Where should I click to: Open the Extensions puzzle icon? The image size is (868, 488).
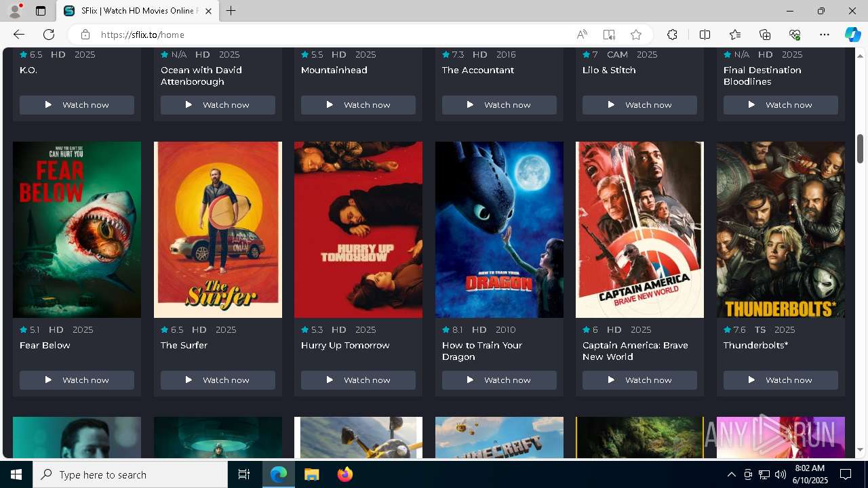pyautogui.click(x=672, y=35)
